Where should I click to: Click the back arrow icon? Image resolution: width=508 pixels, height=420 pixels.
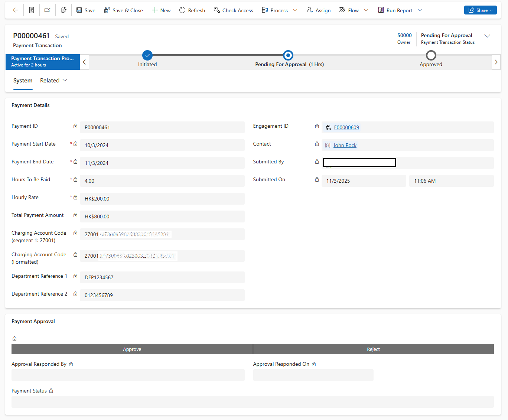tap(16, 10)
